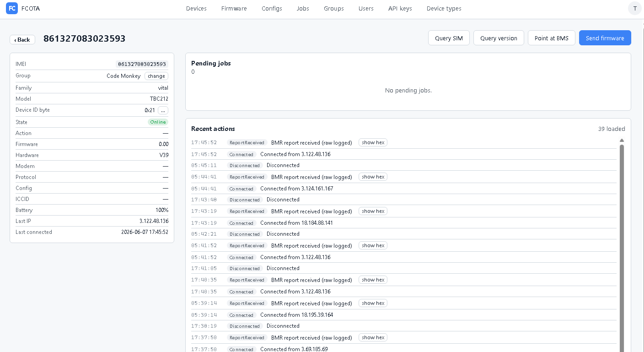The width and height of the screenshot is (644, 352).
Task: Click Device ID byte value 0x21
Action: (150, 110)
